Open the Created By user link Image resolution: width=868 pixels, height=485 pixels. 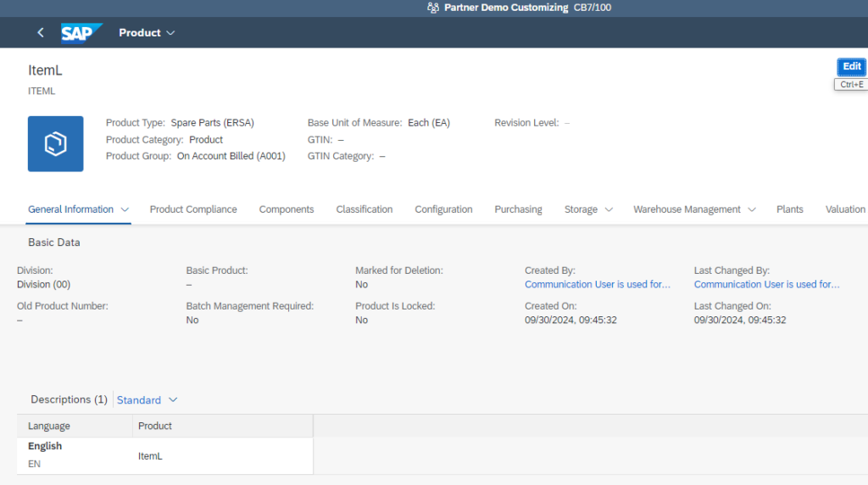coord(598,285)
